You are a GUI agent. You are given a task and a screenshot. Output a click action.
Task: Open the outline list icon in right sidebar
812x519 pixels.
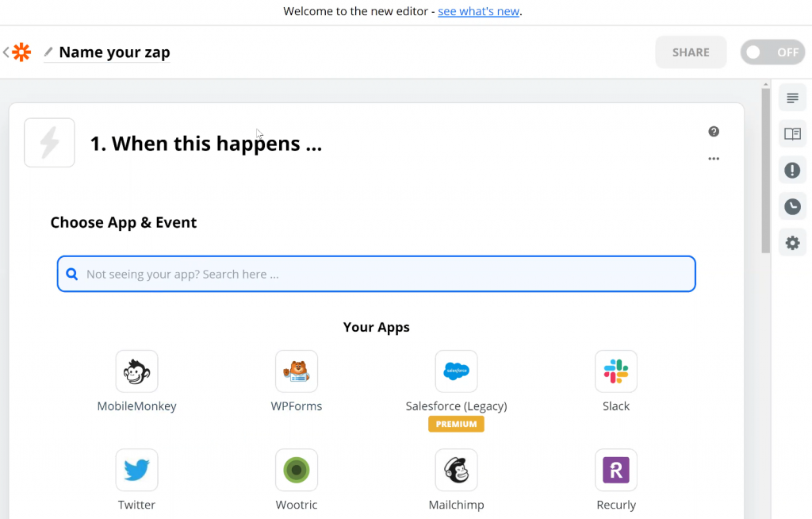point(792,98)
